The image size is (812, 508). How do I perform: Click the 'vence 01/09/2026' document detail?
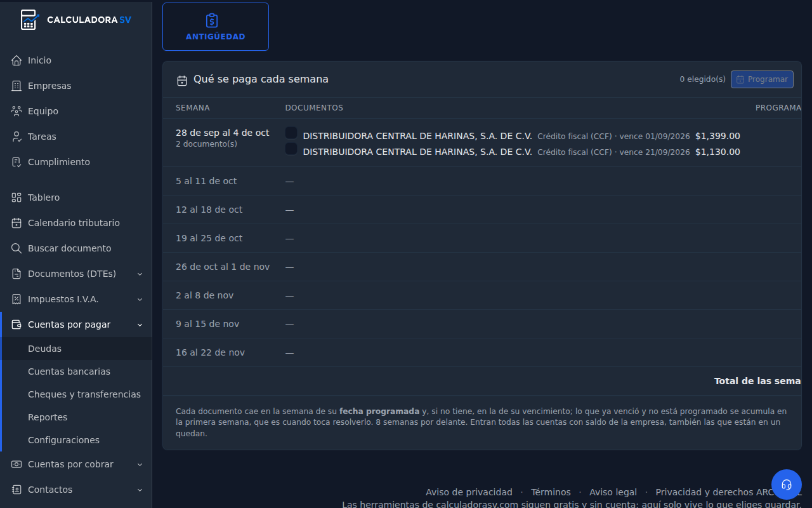point(654,136)
